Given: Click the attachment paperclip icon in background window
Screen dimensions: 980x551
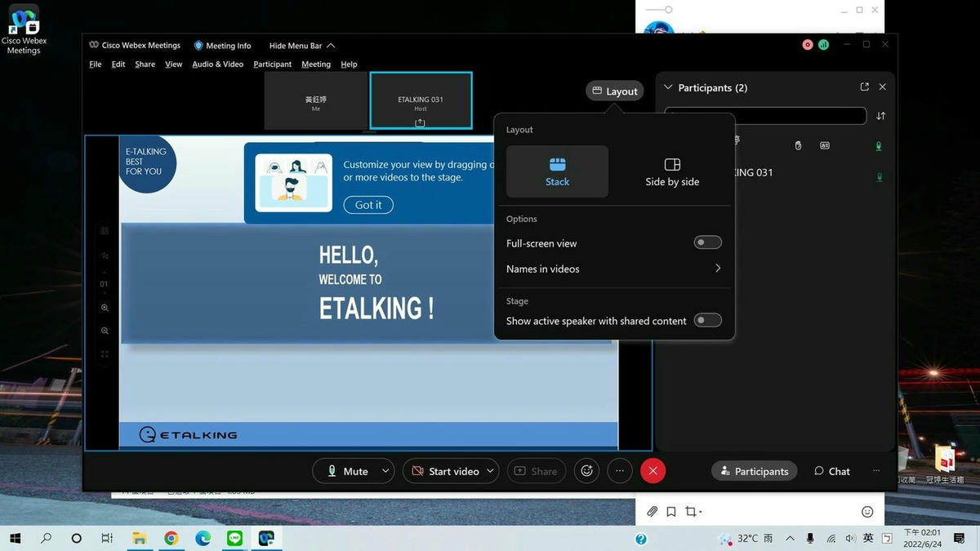Looking at the screenshot, I should [652, 512].
